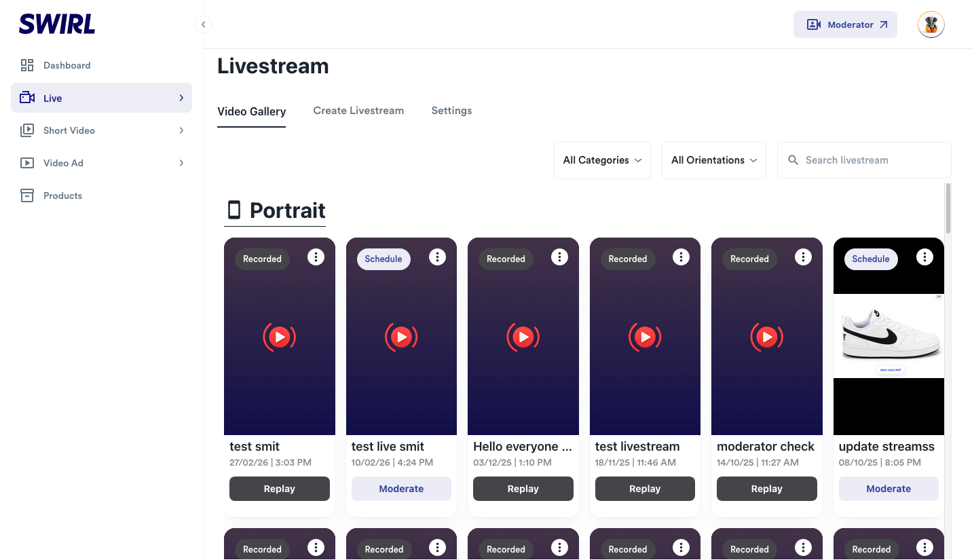Click the Short Video icon in sidebar
The image size is (972, 560).
tap(27, 130)
